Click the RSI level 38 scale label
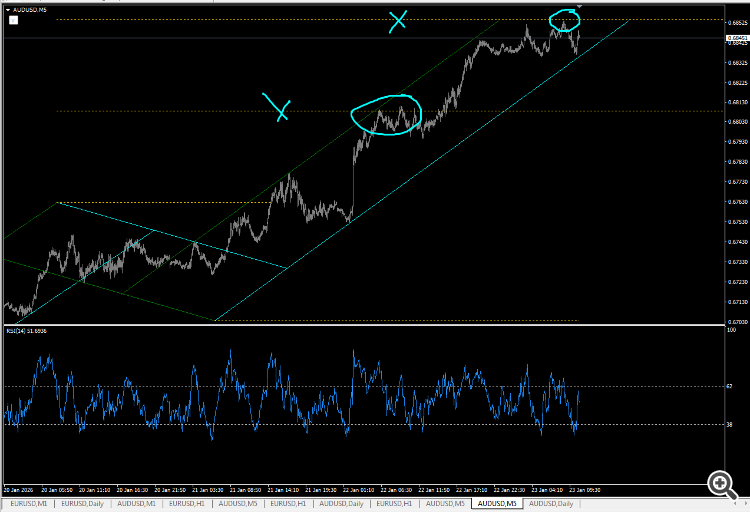Screen dimensions: 750x512 click(x=729, y=424)
